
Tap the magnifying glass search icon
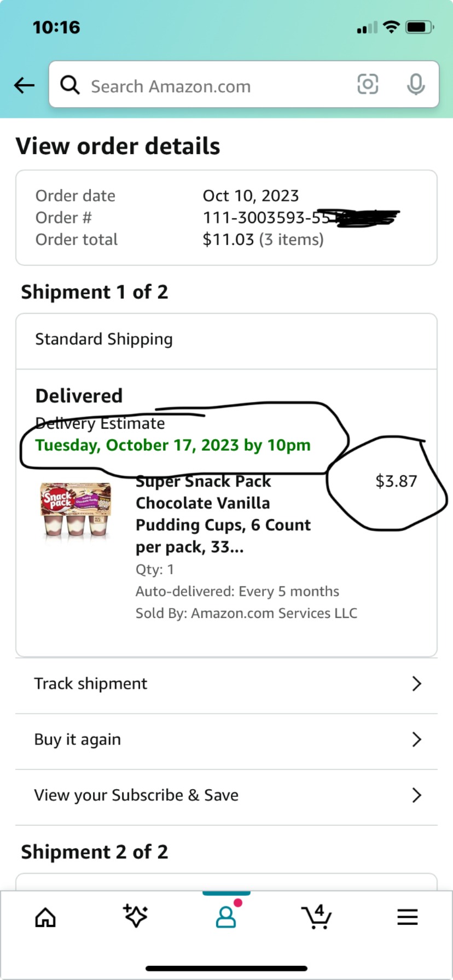pyautogui.click(x=70, y=85)
